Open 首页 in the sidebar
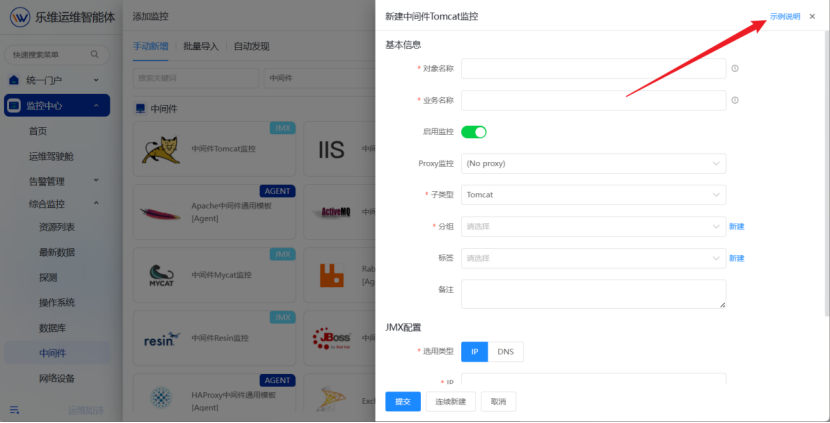The image size is (830, 423). pyautogui.click(x=38, y=131)
